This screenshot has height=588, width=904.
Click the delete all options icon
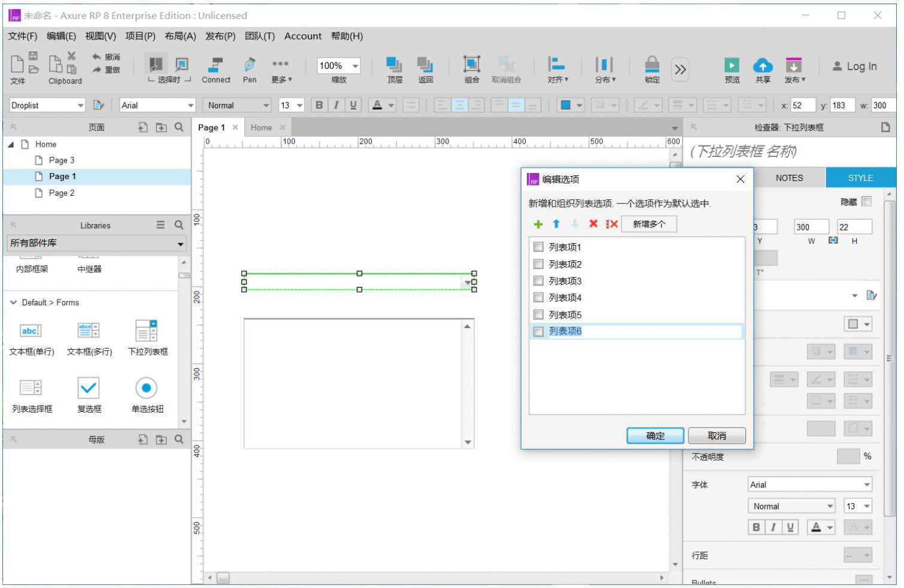coord(611,224)
